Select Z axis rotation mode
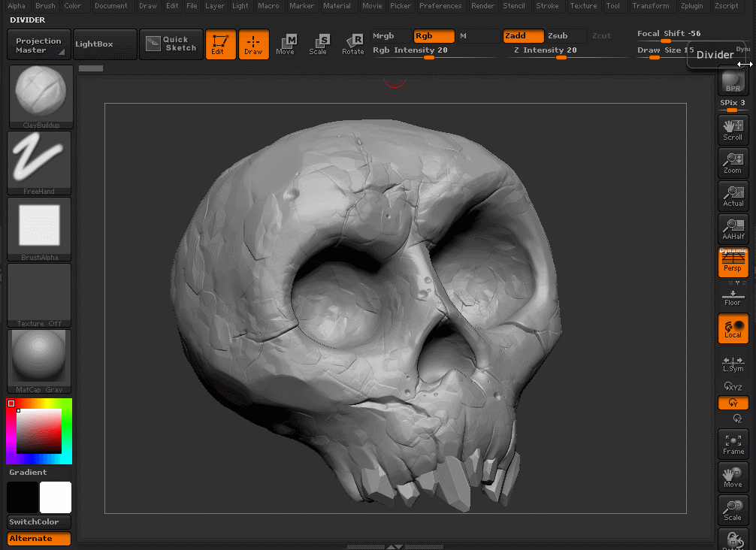 click(737, 419)
